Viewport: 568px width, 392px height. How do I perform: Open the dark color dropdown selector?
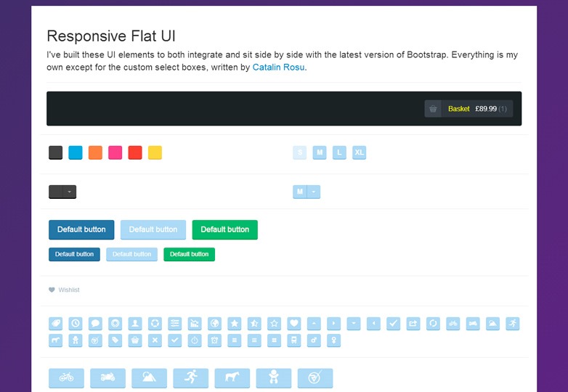point(62,192)
